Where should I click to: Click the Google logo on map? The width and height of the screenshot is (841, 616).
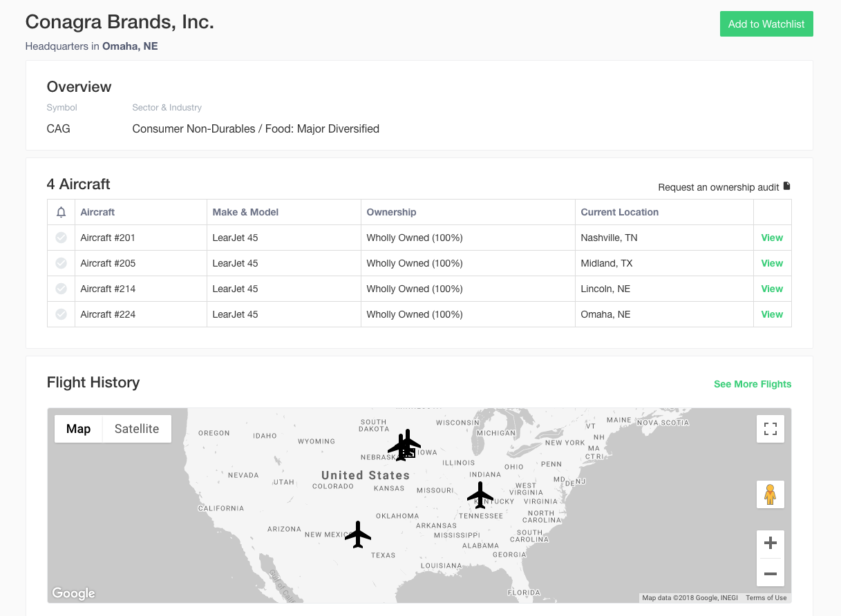pos(73,593)
